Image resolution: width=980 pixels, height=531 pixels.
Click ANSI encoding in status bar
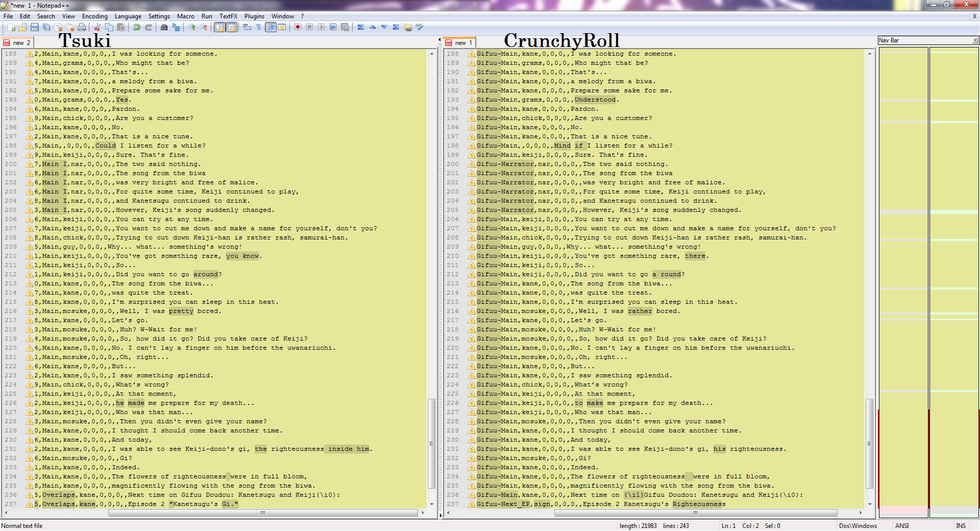pos(902,525)
